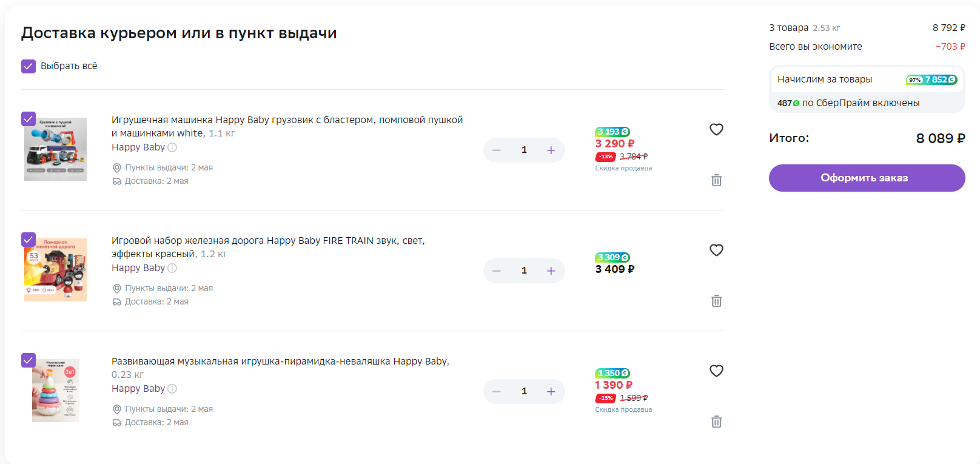Open thumbnail of the red fire train set
Screen dimensions: 980x464
(55, 270)
